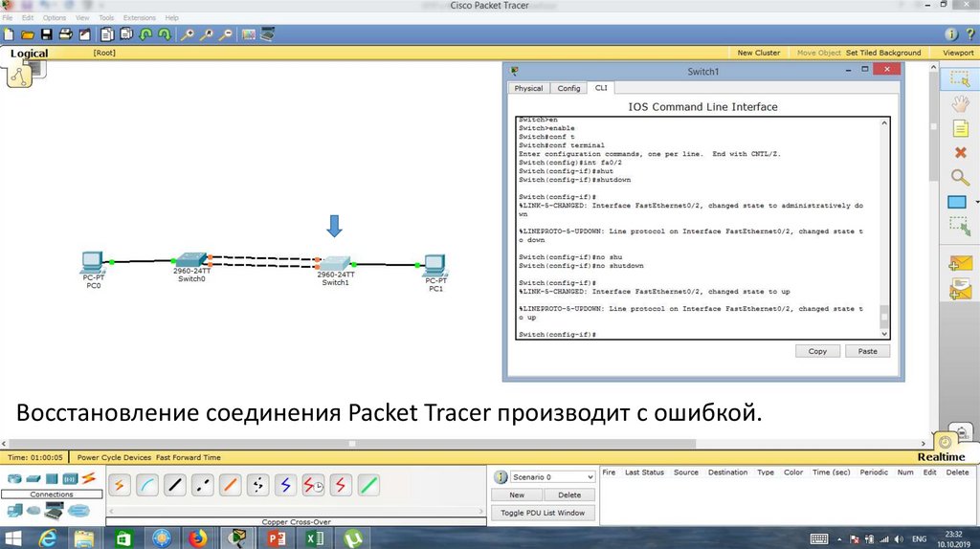Select the Wireless Devices category
The height and width of the screenshot is (549, 980).
[70, 479]
